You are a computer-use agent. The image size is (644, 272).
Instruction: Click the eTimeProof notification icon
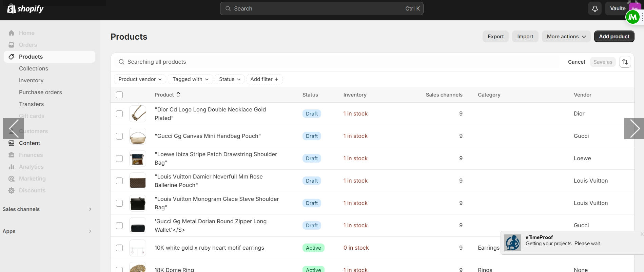(x=513, y=243)
